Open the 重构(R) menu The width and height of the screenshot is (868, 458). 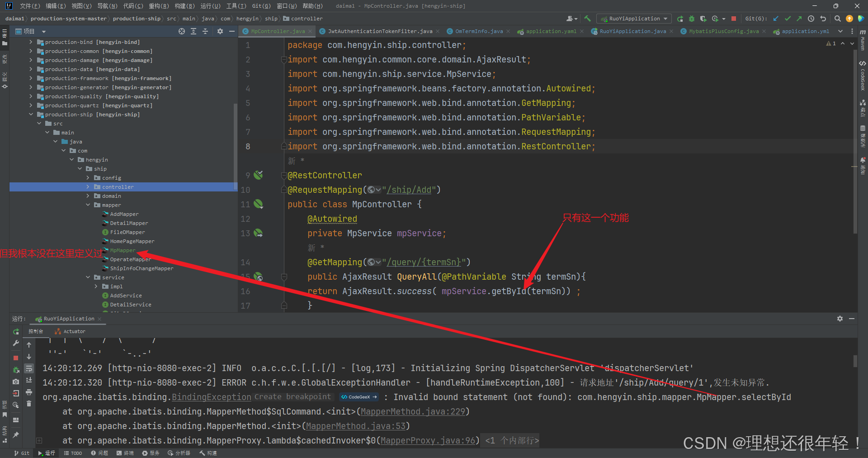159,6
